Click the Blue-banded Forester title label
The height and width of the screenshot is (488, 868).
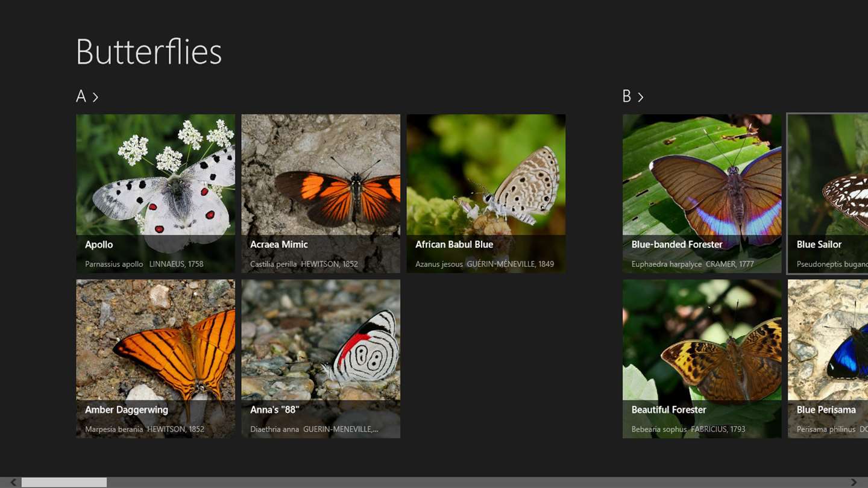pyautogui.click(x=677, y=245)
